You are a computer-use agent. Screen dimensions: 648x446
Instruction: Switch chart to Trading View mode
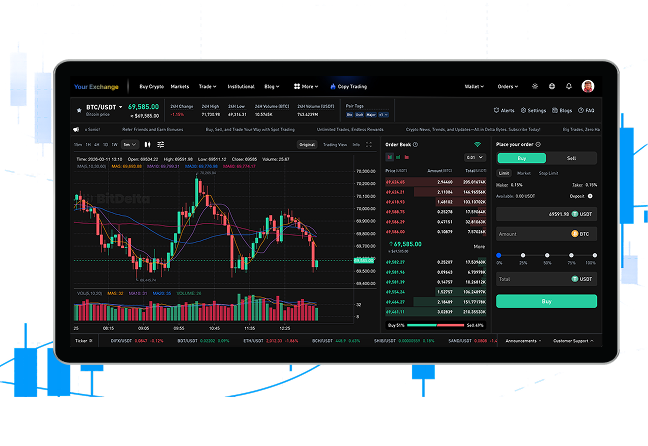point(334,145)
